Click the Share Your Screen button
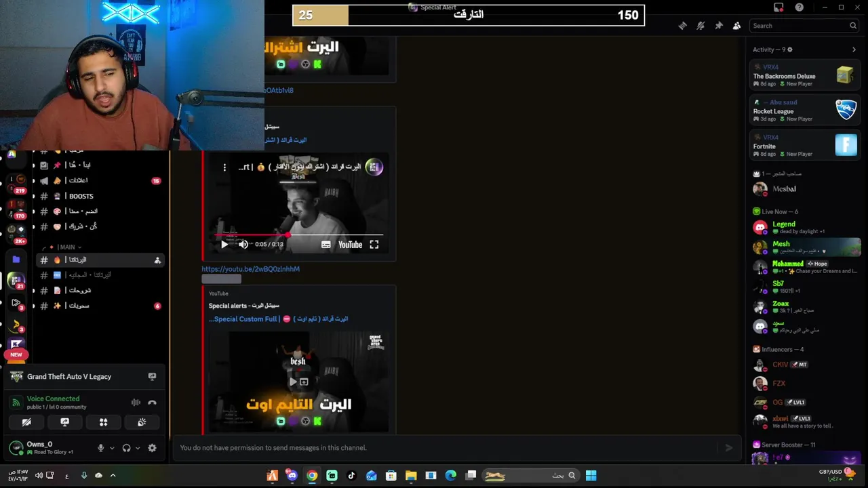Image resolution: width=868 pixels, height=488 pixels. (x=65, y=422)
